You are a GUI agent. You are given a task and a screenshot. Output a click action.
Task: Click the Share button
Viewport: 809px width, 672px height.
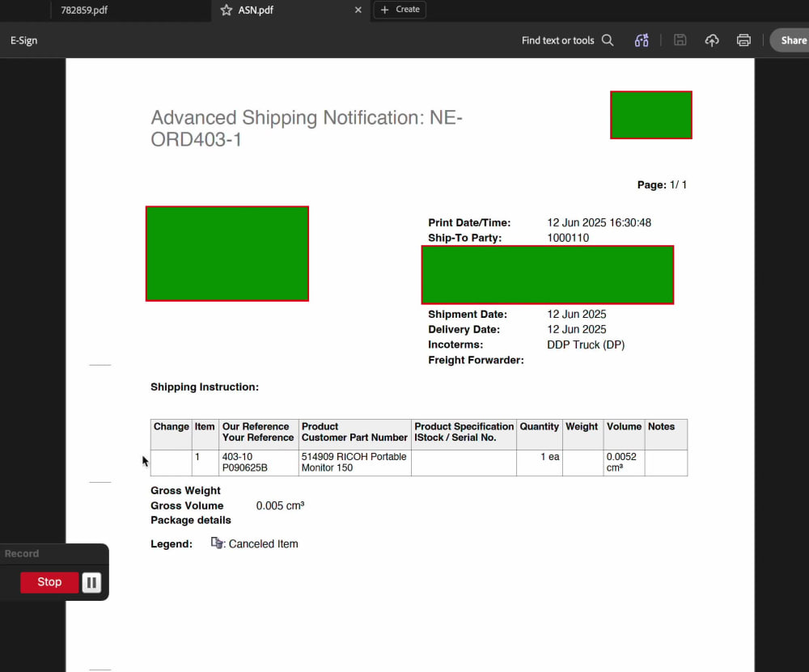[x=790, y=40]
